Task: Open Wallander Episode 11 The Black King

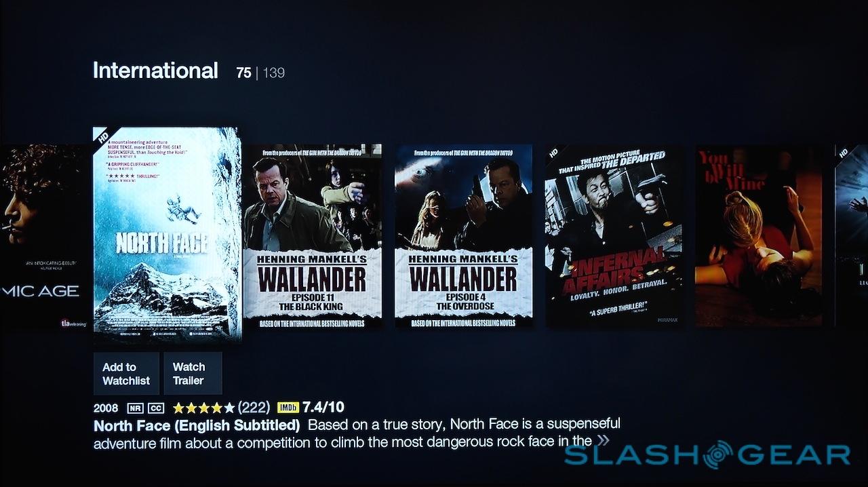Action: coord(313,236)
